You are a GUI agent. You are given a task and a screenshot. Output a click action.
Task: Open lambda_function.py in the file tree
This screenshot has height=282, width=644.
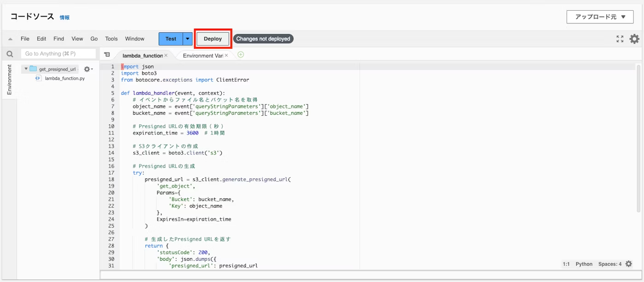pos(64,78)
